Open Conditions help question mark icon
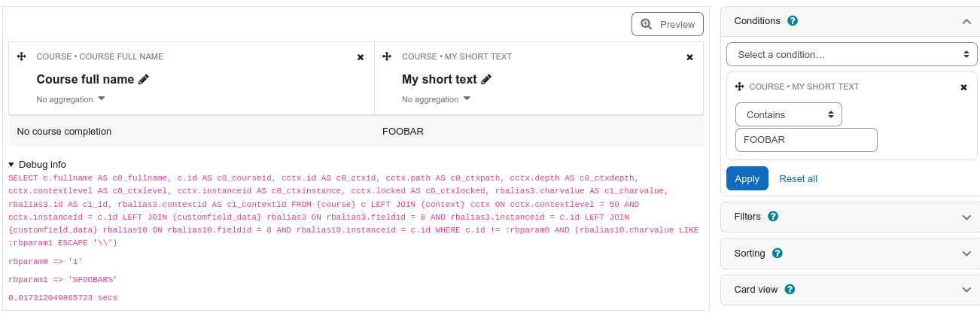Viewport: 980px width, 313px height. tap(793, 21)
